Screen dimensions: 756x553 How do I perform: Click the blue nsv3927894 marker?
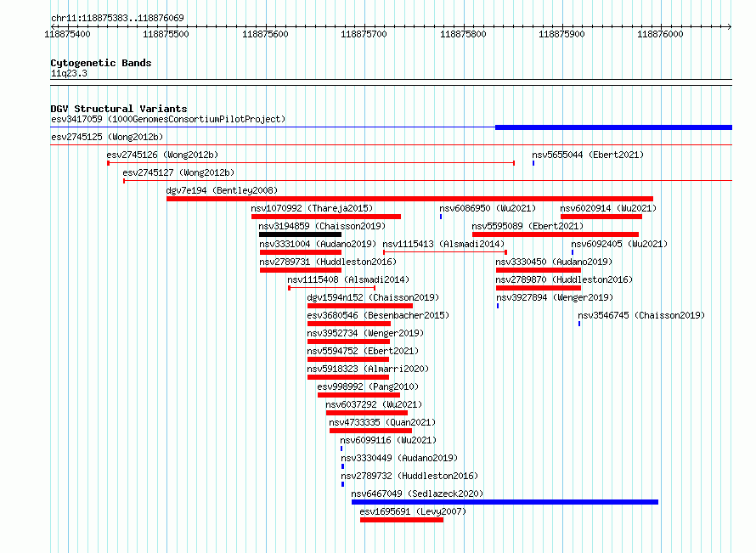tap(498, 306)
